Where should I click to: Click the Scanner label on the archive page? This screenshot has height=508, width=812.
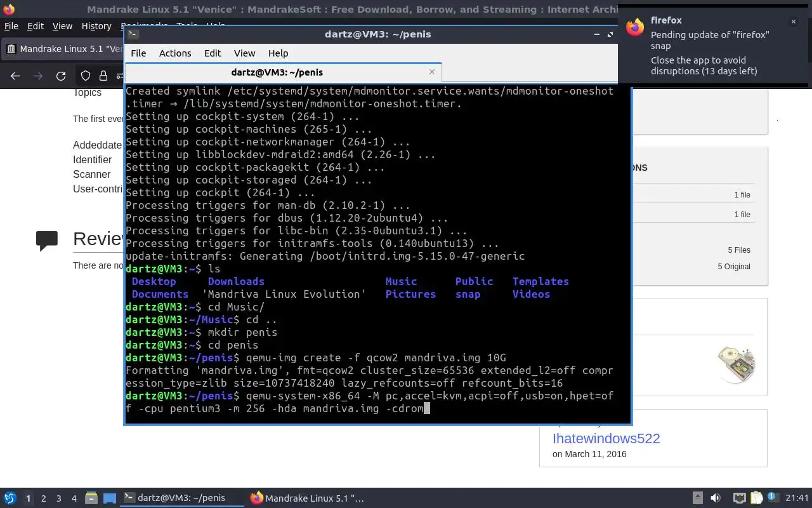click(x=91, y=174)
